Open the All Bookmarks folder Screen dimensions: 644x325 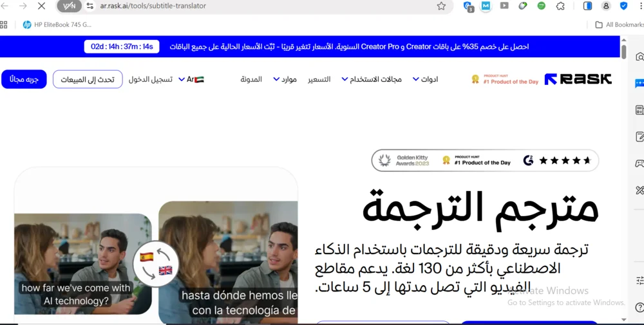point(620,24)
